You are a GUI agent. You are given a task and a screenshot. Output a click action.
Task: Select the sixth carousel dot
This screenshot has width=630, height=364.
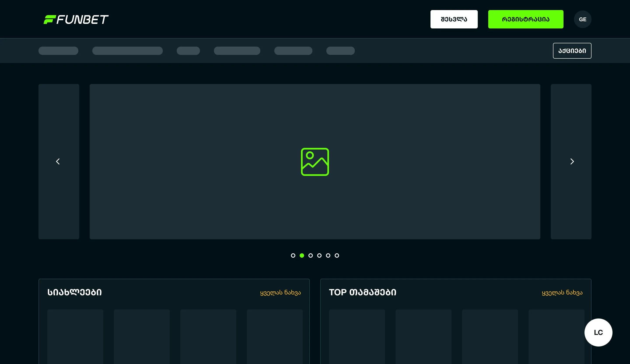pyautogui.click(x=337, y=255)
